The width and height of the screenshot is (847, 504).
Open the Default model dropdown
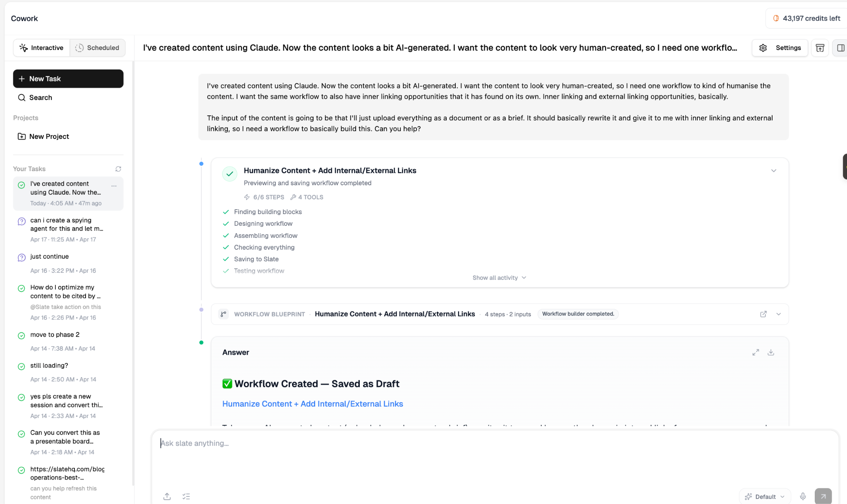(765, 497)
